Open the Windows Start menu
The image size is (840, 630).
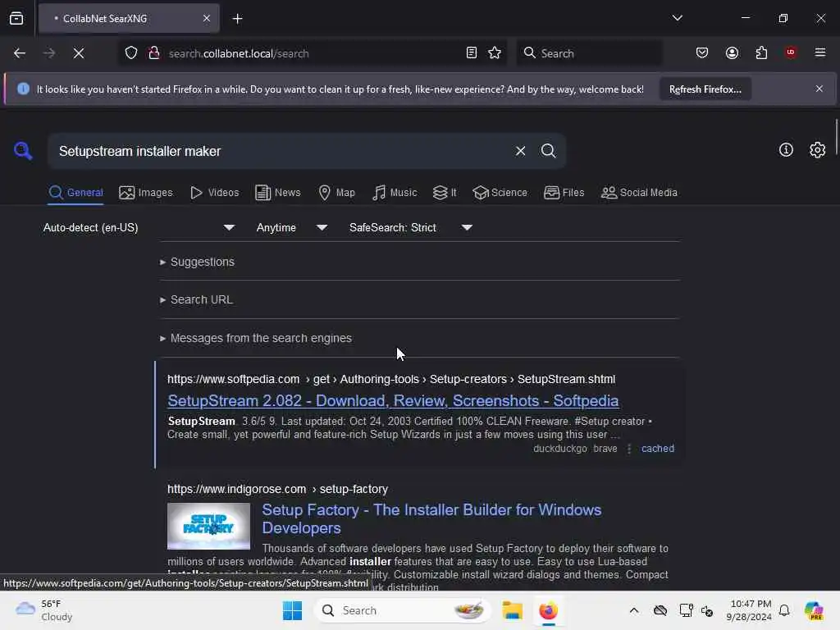pyautogui.click(x=293, y=610)
